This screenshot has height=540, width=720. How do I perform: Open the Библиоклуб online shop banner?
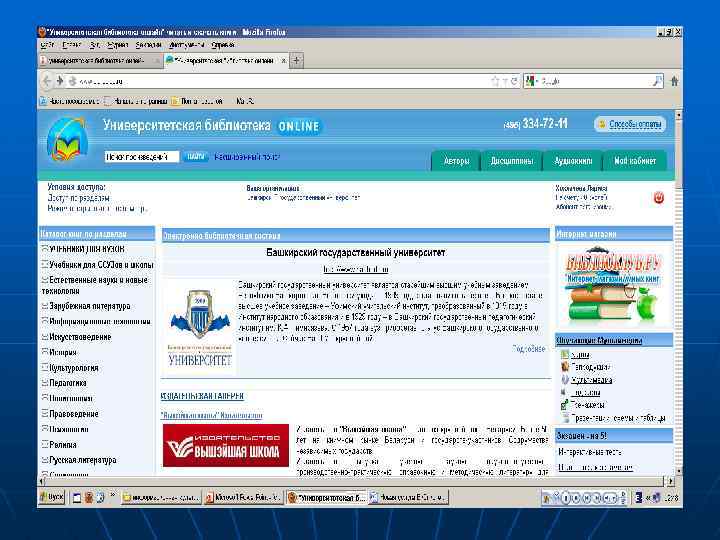[x=613, y=286]
